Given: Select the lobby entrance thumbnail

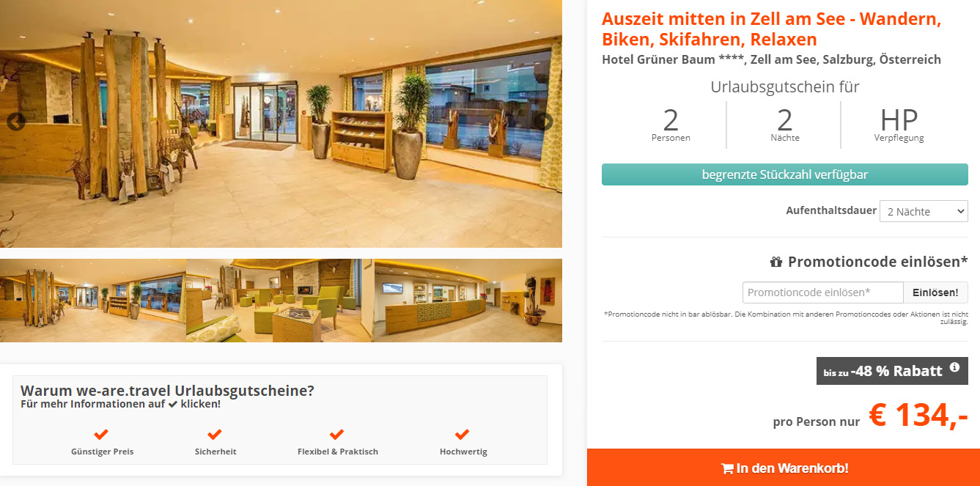Looking at the screenshot, I should click(x=93, y=301).
